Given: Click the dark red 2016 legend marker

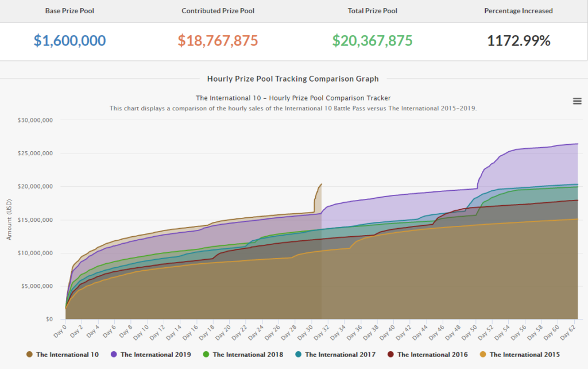Looking at the screenshot, I should point(390,355).
